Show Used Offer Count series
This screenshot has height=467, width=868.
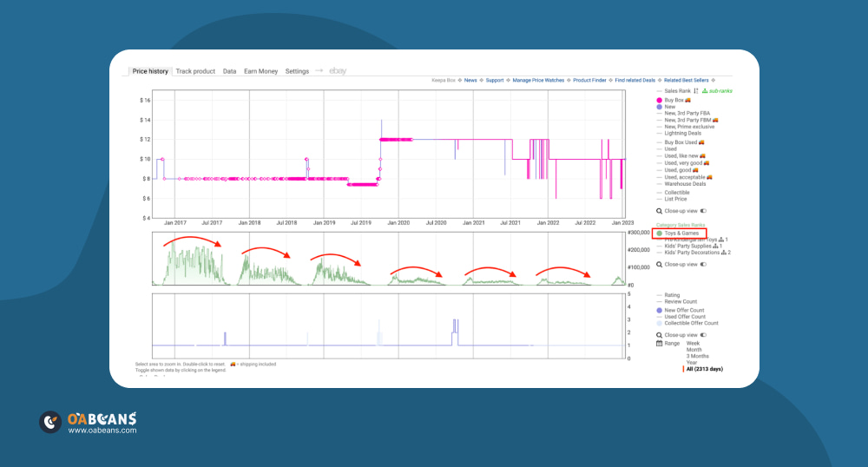(685, 317)
